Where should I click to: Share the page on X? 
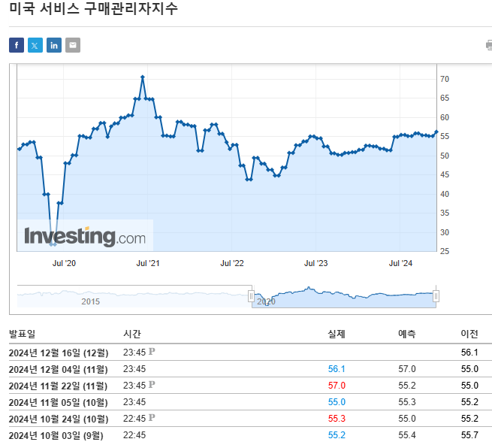35,45
